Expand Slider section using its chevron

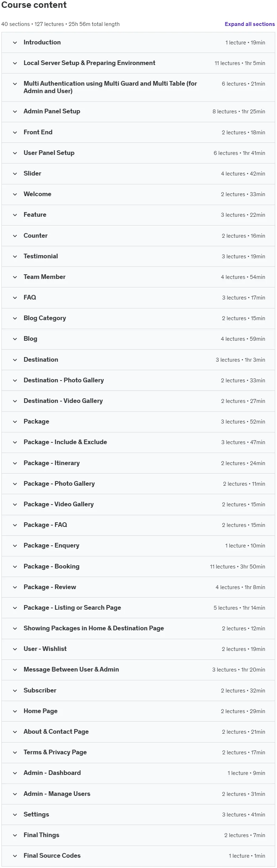[x=15, y=174]
